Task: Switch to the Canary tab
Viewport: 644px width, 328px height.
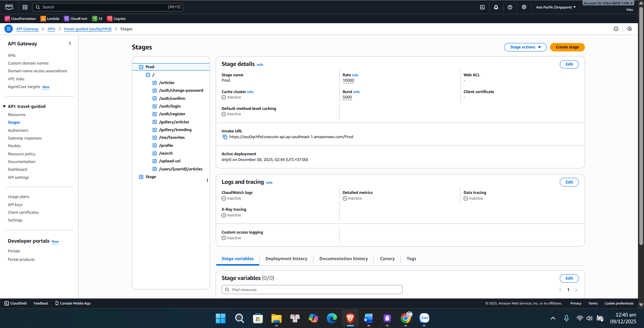Action: coord(387,258)
